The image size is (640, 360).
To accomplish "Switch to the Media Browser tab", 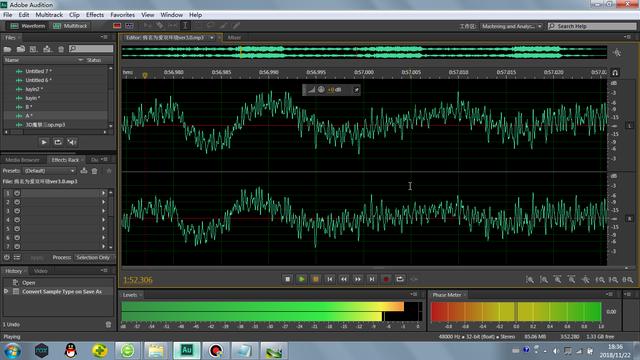I will [x=22, y=160].
